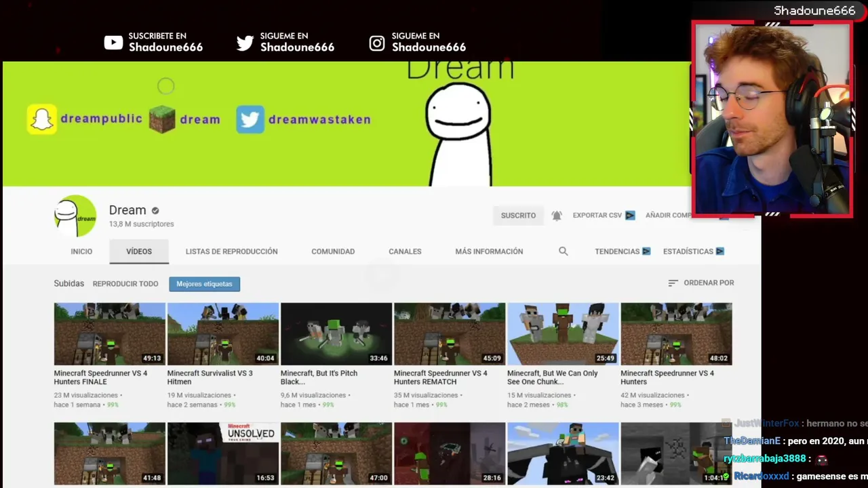Go to the Comunidad tab
This screenshot has width=868, height=488.
point(333,251)
